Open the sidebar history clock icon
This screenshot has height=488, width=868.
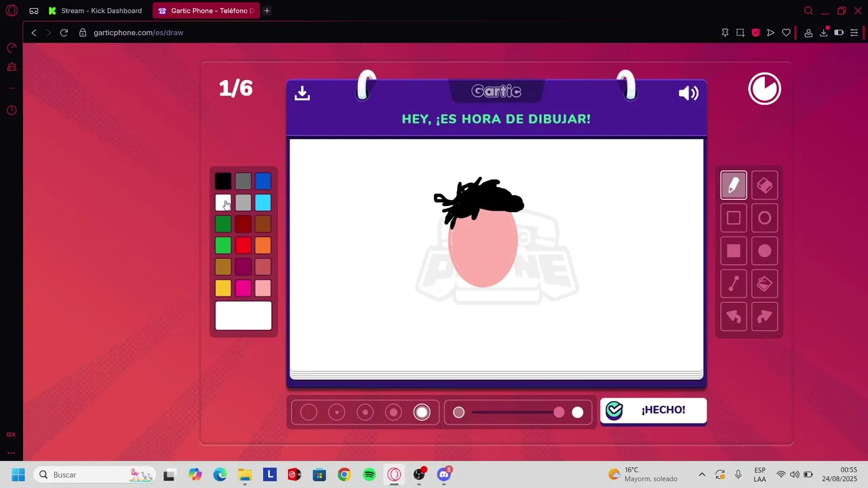pyautogui.click(x=12, y=110)
